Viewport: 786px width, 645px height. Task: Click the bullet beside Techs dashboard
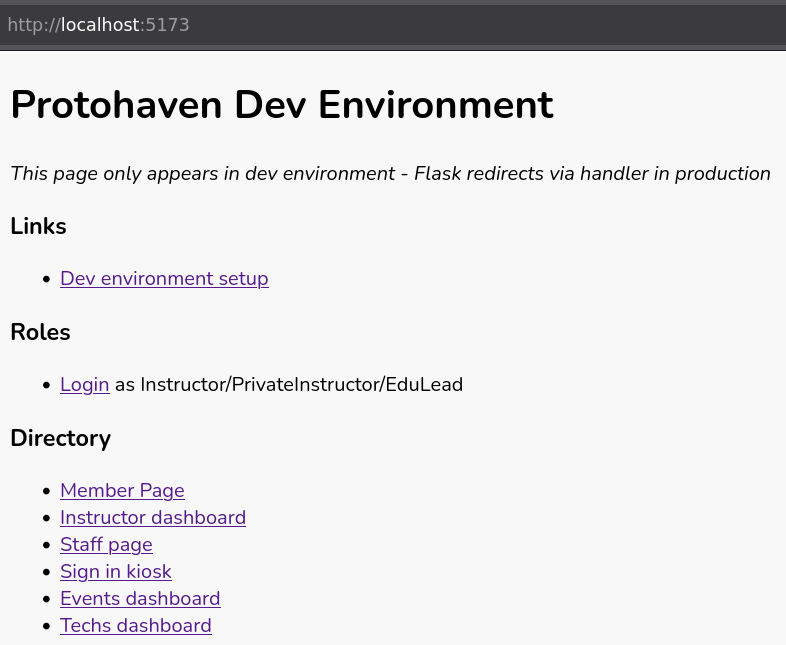click(x=46, y=627)
